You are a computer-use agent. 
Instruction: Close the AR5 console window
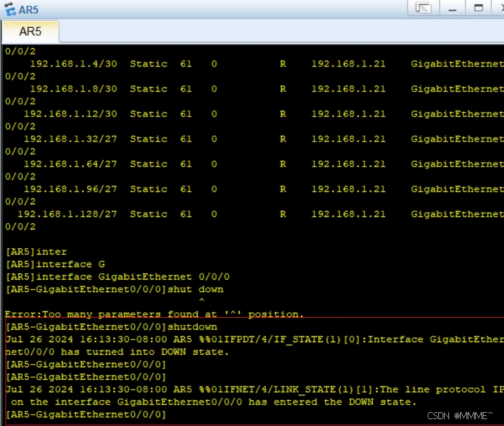click(x=500, y=8)
